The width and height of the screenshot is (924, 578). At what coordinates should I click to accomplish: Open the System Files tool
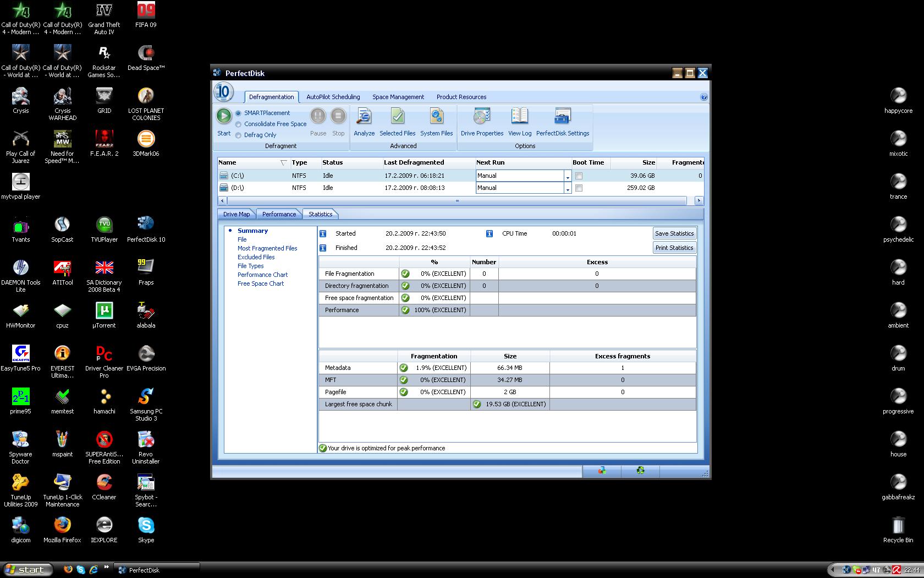coord(436,116)
